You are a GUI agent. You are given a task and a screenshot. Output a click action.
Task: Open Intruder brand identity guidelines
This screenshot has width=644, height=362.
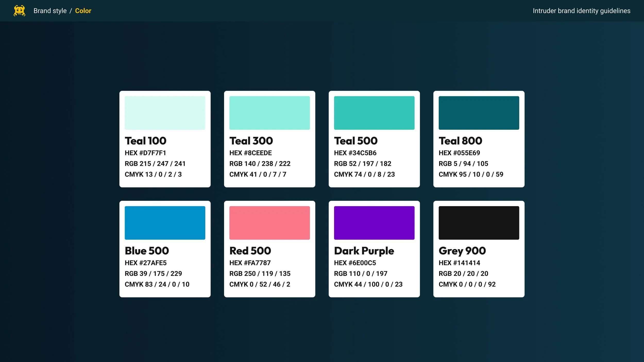click(581, 11)
